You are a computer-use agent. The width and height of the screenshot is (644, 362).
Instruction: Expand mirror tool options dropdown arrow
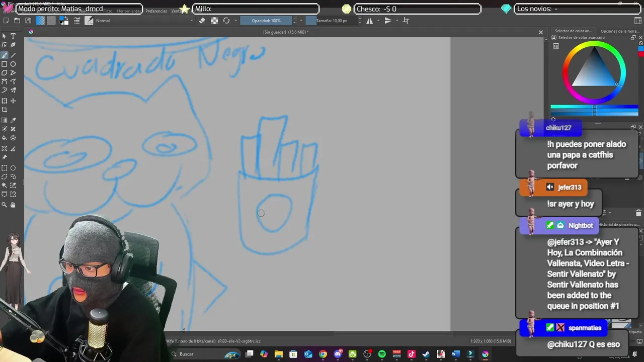coord(379,21)
